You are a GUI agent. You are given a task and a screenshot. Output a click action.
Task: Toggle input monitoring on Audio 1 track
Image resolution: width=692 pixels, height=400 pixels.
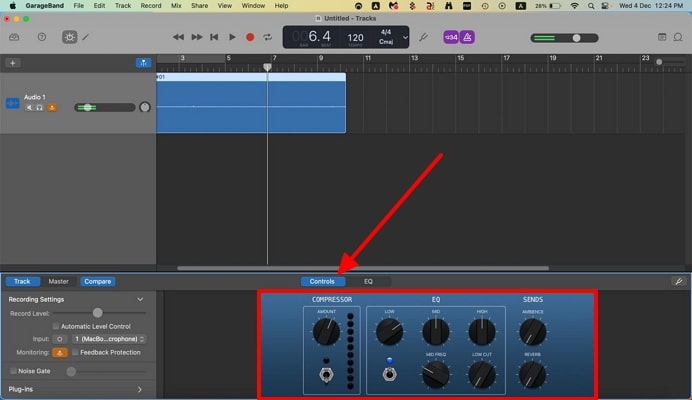pos(52,107)
